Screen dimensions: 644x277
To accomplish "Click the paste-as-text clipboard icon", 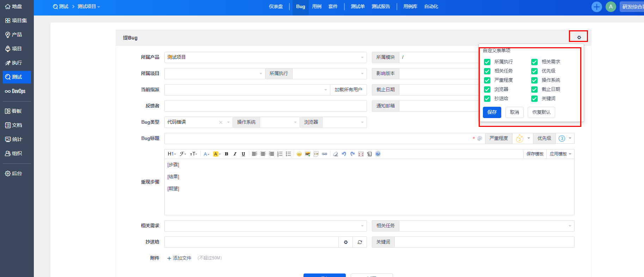I will (369, 154).
